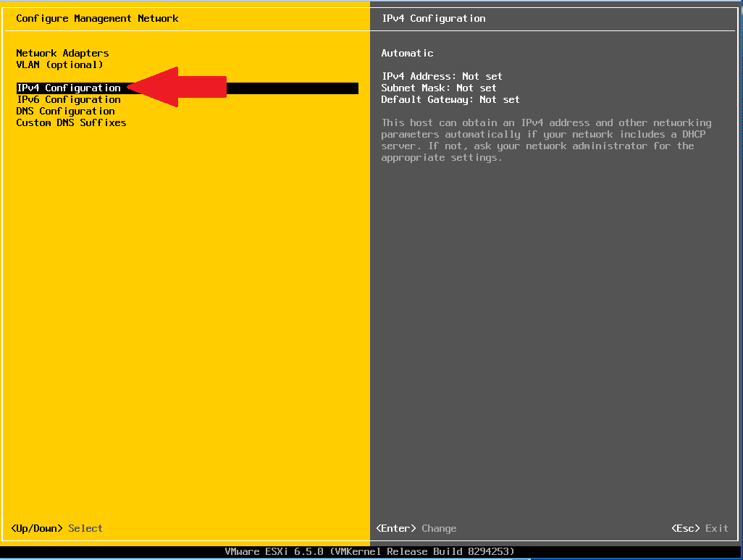Select DNS Configuration menu entry

coord(65,111)
